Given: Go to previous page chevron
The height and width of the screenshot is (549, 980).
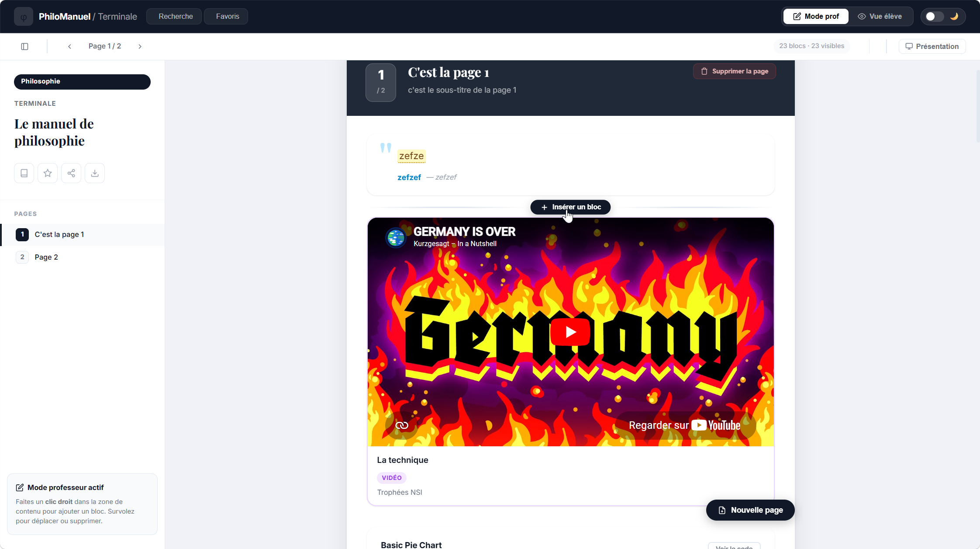Looking at the screenshot, I should coord(69,46).
